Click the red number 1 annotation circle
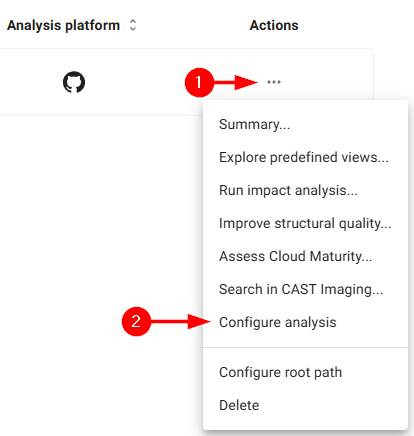The image size is (414, 436). point(199,82)
